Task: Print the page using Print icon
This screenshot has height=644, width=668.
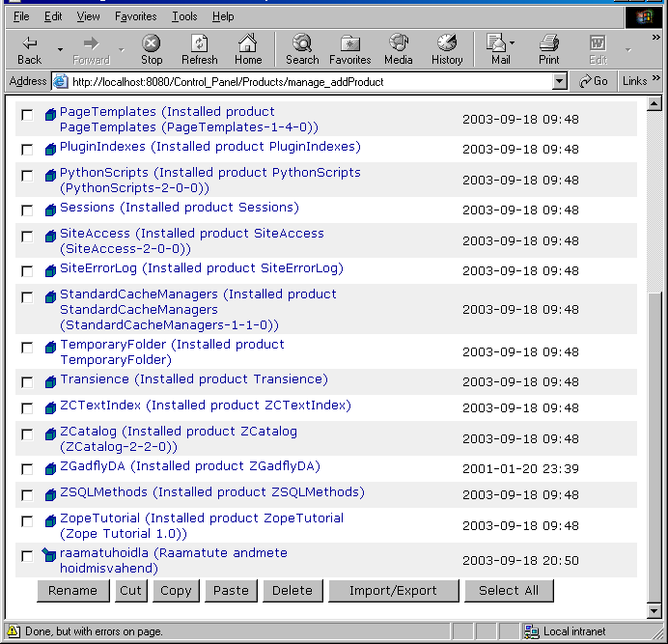Action: tap(548, 42)
